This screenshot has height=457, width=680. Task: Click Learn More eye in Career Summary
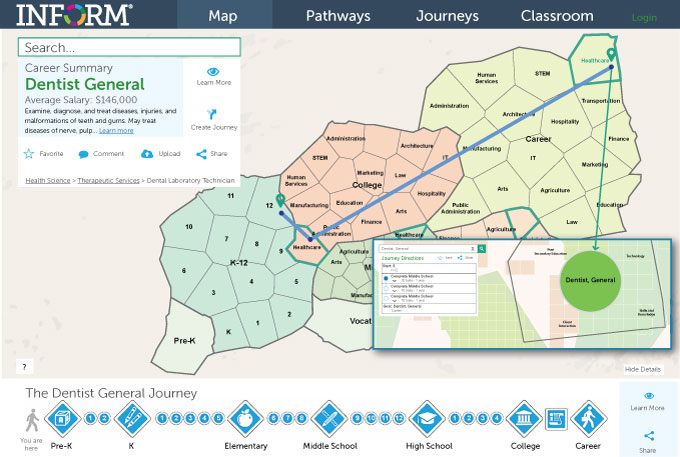click(x=213, y=72)
